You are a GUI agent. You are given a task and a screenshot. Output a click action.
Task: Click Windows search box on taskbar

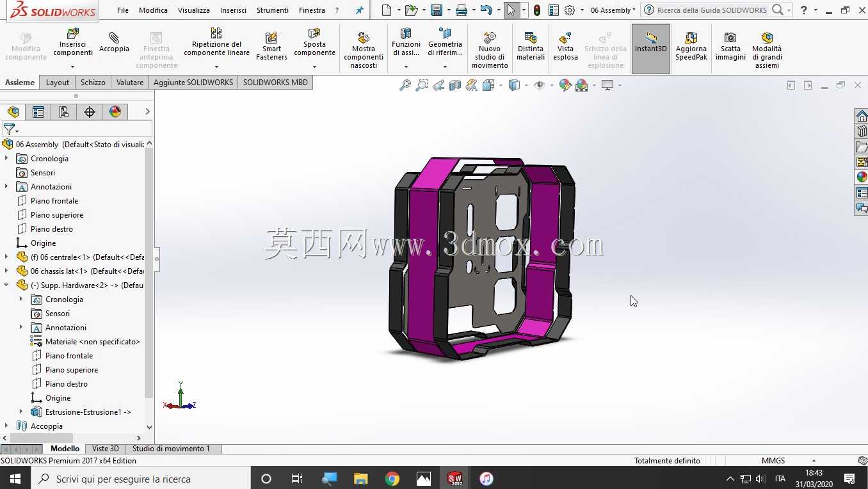click(x=141, y=479)
